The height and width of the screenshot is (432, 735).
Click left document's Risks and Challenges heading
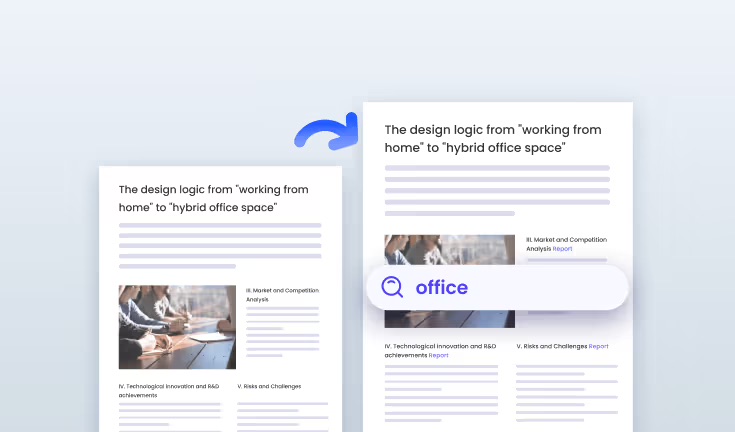tap(269, 386)
